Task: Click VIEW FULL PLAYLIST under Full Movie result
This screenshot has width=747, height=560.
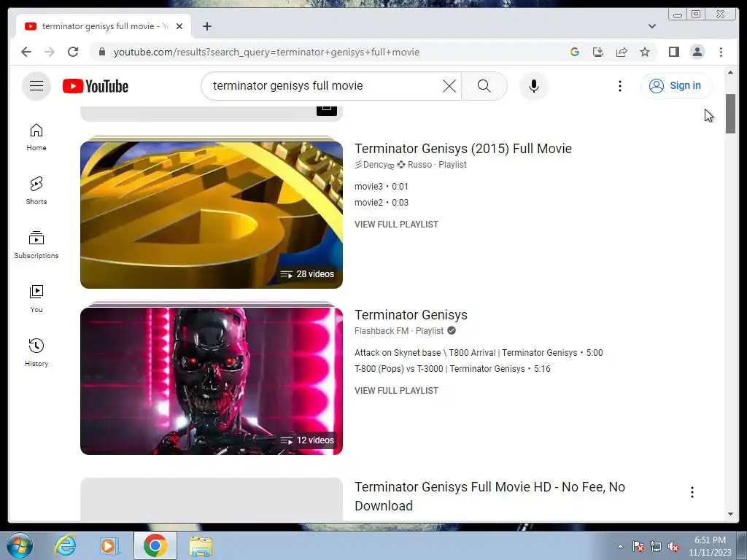Action: [396, 225]
